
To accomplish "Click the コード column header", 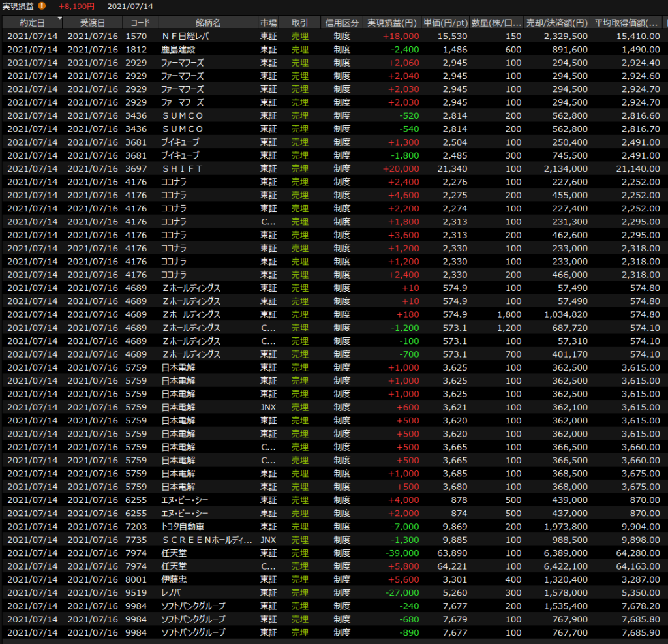I will pyautogui.click(x=140, y=23).
